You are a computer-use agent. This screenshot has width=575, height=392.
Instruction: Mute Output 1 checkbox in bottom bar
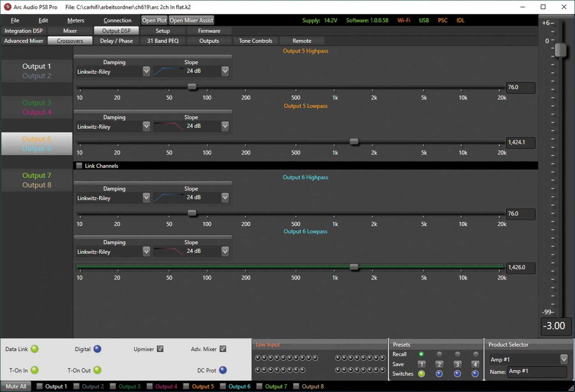pyautogui.click(x=39, y=386)
